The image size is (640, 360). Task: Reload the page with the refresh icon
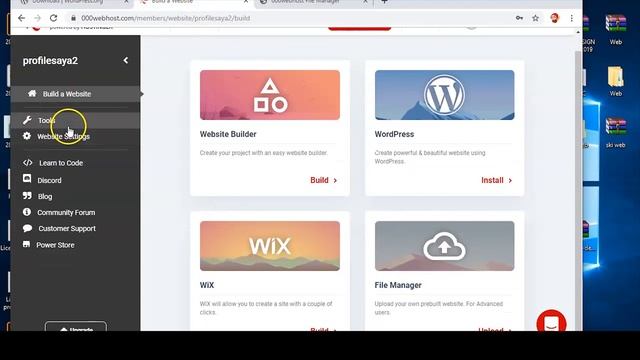coord(53,18)
